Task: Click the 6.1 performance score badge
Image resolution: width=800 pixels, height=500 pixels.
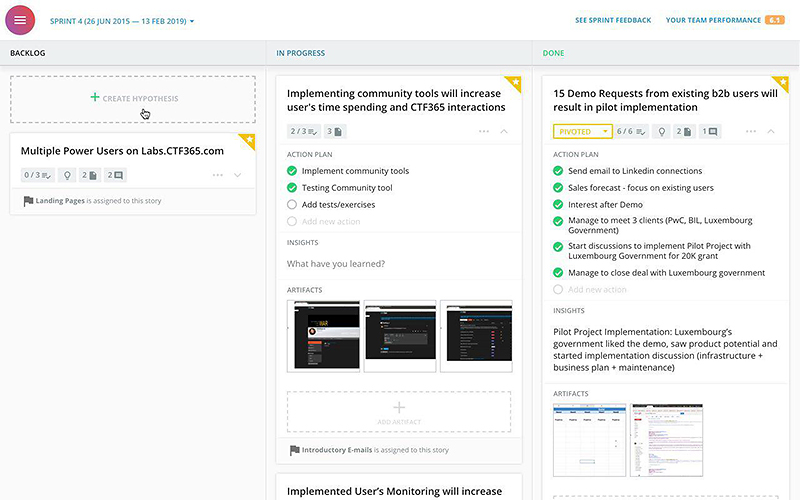Action: coord(774,20)
